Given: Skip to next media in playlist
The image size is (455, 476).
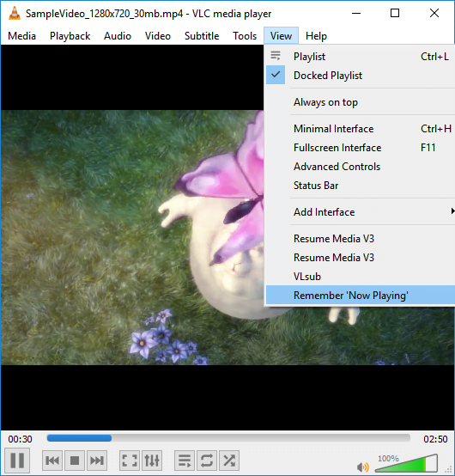Looking at the screenshot, I should (97, 461).
